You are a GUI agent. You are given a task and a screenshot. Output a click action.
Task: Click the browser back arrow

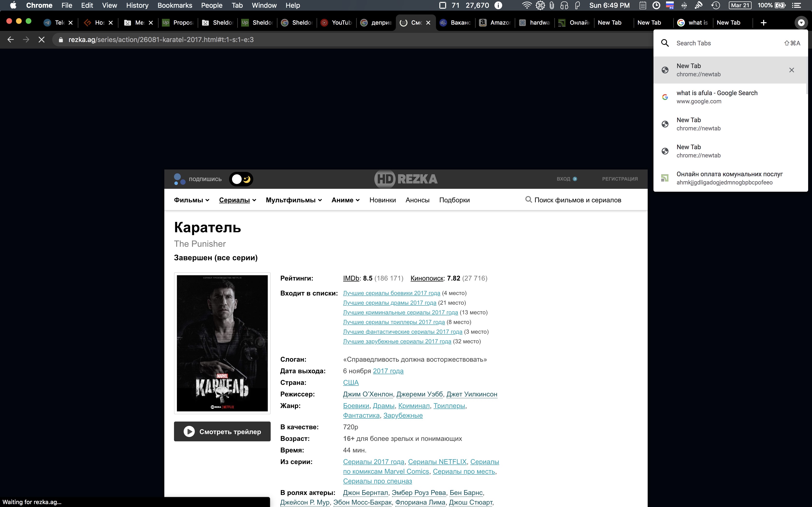11,40
